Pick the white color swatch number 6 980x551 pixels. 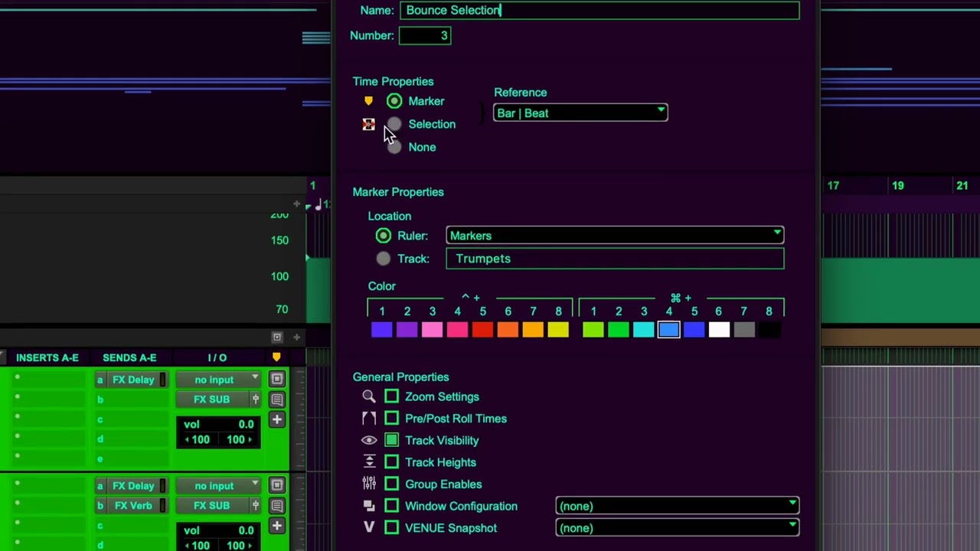[719, 330]
